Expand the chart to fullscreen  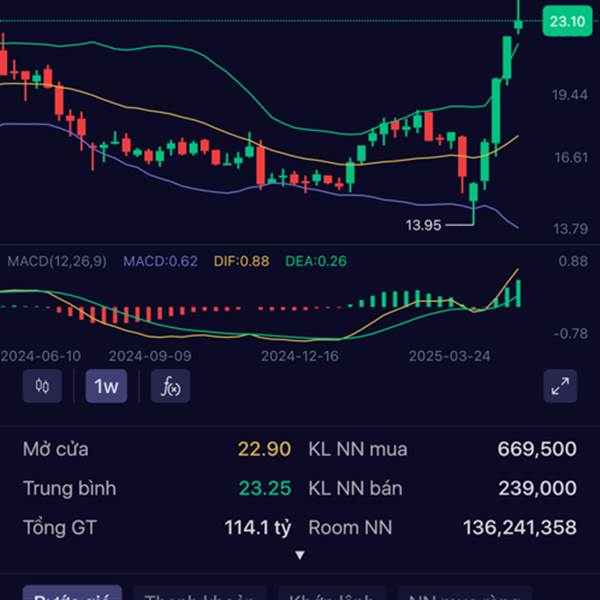pos(560,386)
